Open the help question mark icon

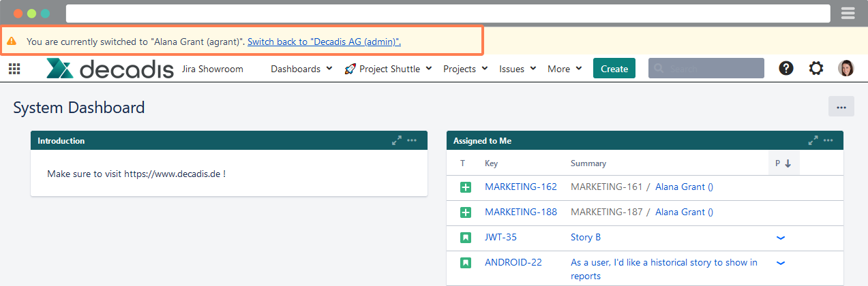[786, 69]
